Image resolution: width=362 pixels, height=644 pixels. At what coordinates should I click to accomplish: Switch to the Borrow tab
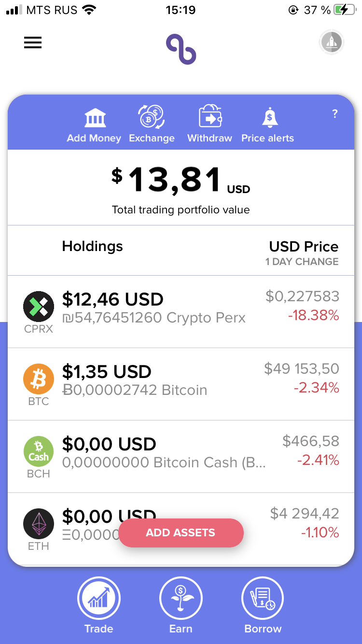263,606
